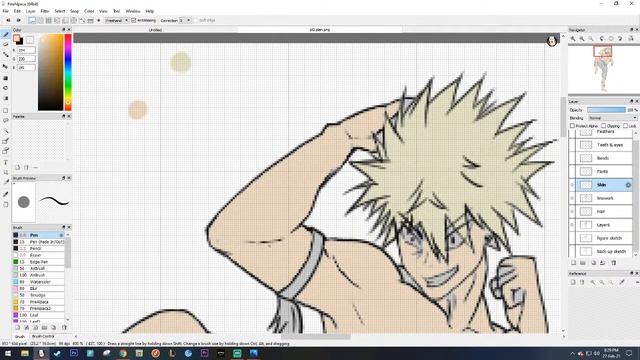Delete the layer with the trash icon
Viewport: 640px width, 360px height.
(x=613, y=263)
